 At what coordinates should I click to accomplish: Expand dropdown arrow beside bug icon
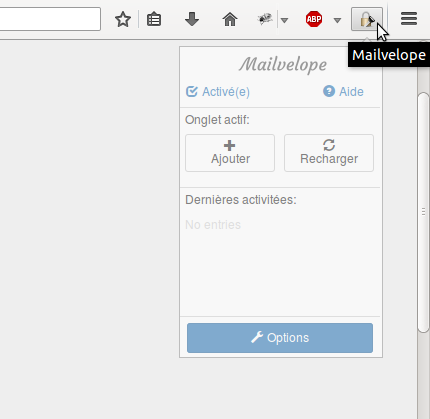coord(284,21)
